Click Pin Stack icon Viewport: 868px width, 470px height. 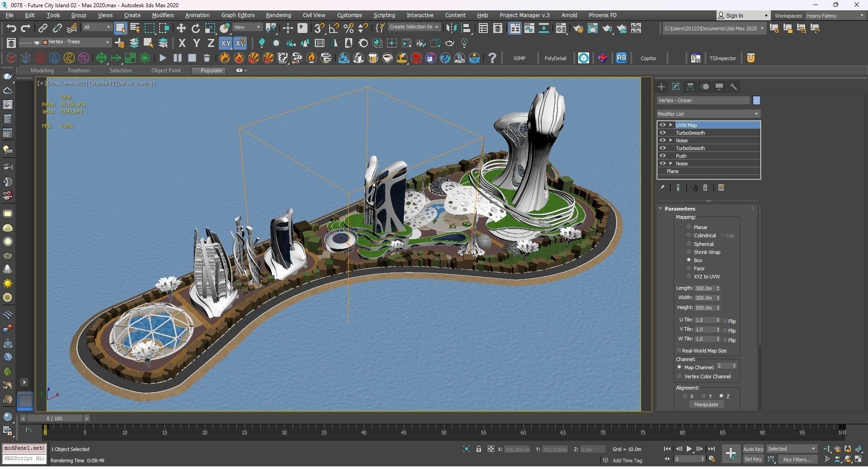662,188
